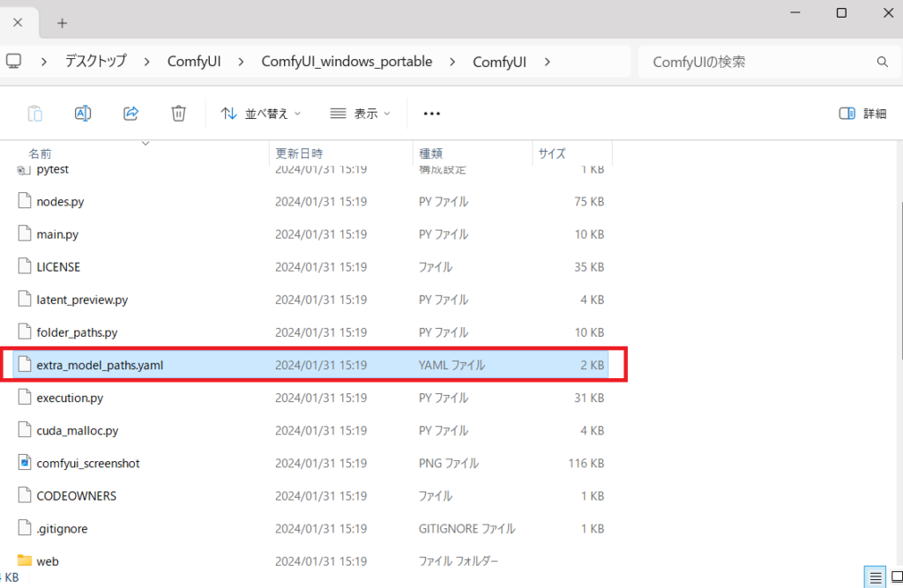Click the Delete trash can icon
903x588 pixels.
point(178,113)
